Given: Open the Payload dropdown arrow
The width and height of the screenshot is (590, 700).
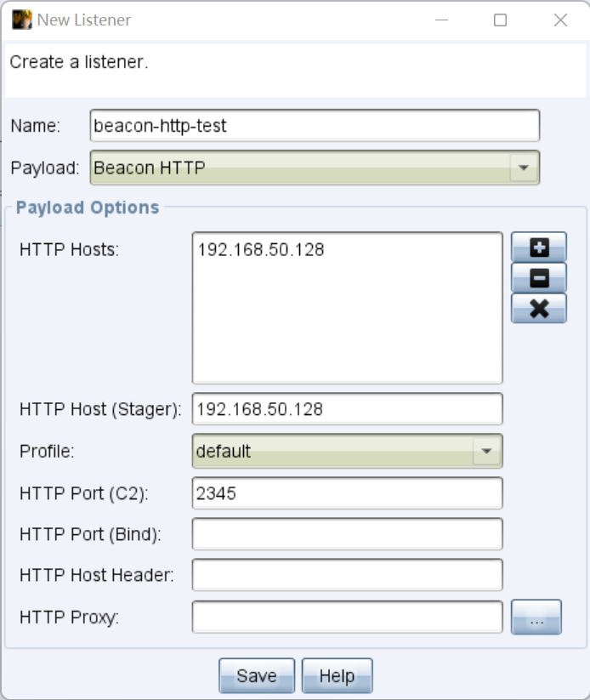Looking at the screenshot, I should click(524, 168).
